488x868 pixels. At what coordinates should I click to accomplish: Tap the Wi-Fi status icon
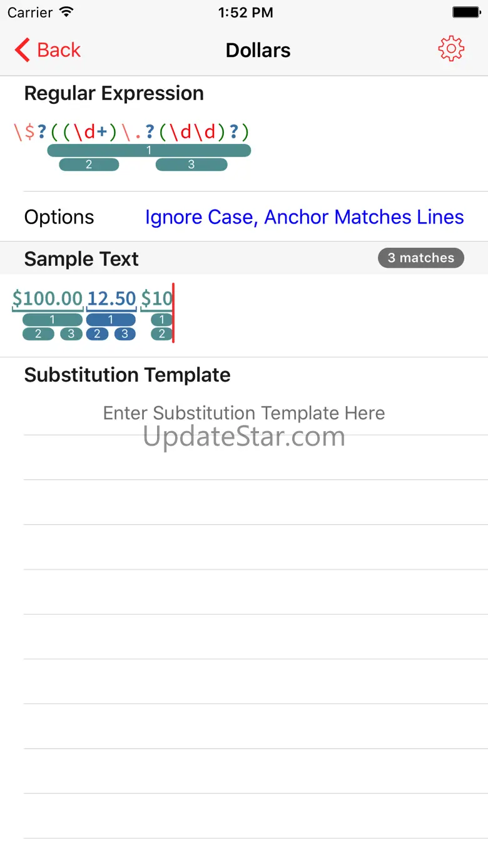[66, 12]
